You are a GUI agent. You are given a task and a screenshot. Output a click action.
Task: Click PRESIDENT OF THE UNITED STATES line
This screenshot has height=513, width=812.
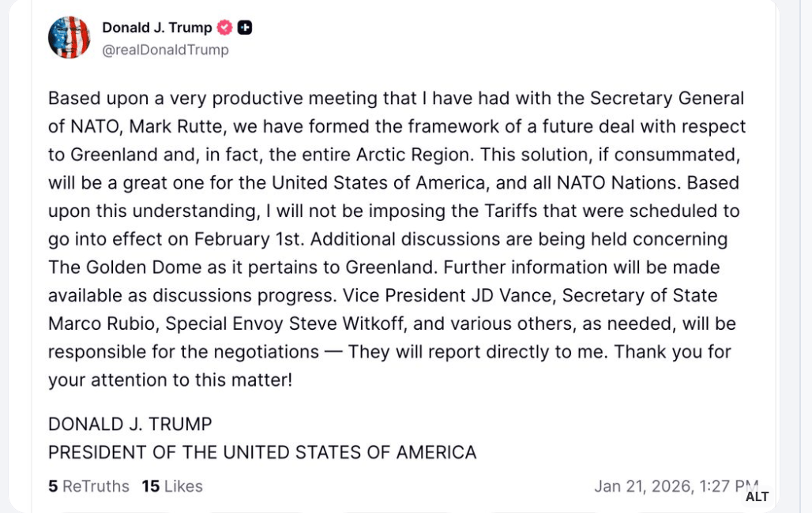(262, 452)
